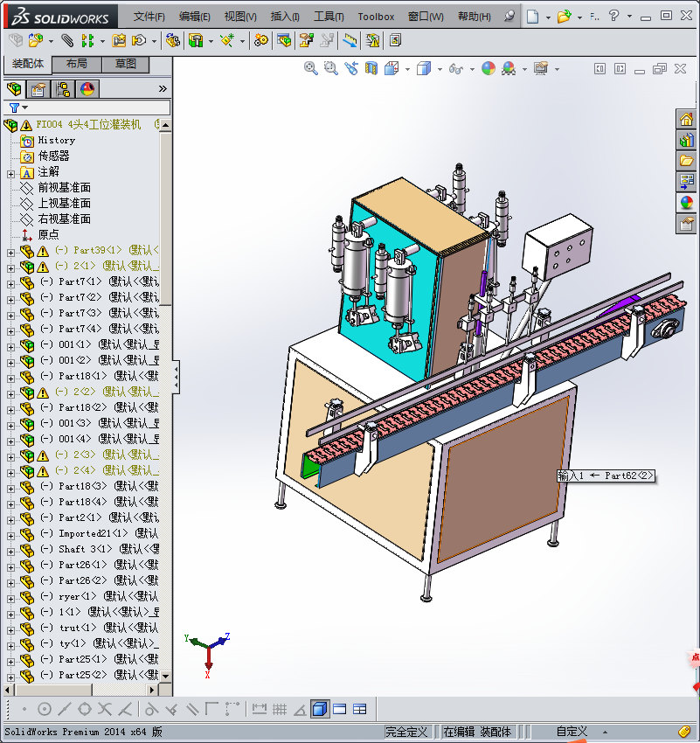The height and width of the screenshot is (743, 700).
Task: Click the tree scroll down arrow
Action: (x=165, y=676)
